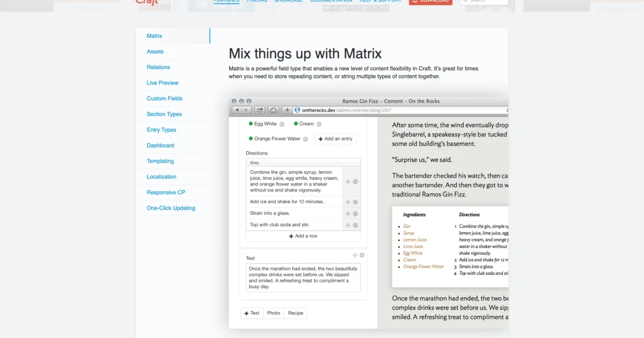Select Localization sidebar link
This screenshot has width=644, height=338.
pyautogui.click(x=172, y=177)
